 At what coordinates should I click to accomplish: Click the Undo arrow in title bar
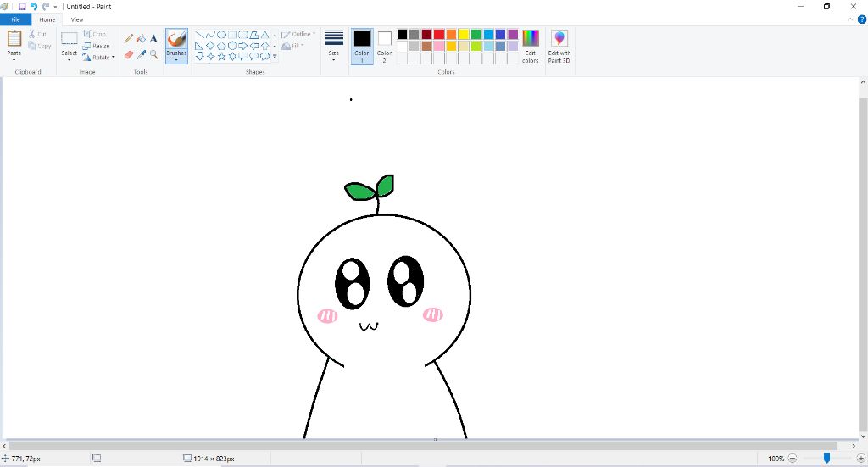pyautogui.click(x=34, y=7)
